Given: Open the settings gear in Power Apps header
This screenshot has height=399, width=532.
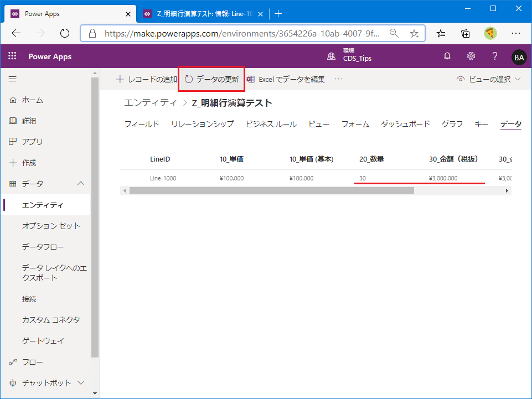Looking at the screenshot, I should 471,56.
